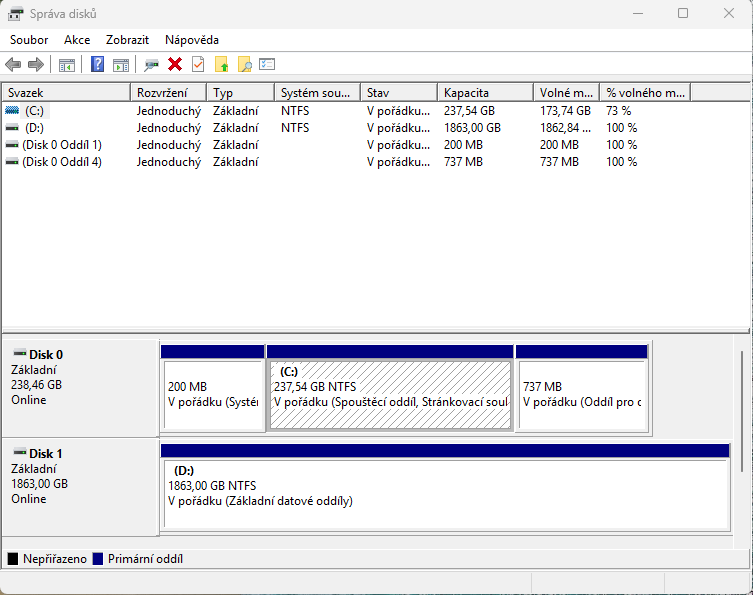Open Help via blue question mark icon

click(x=98, y=65)
